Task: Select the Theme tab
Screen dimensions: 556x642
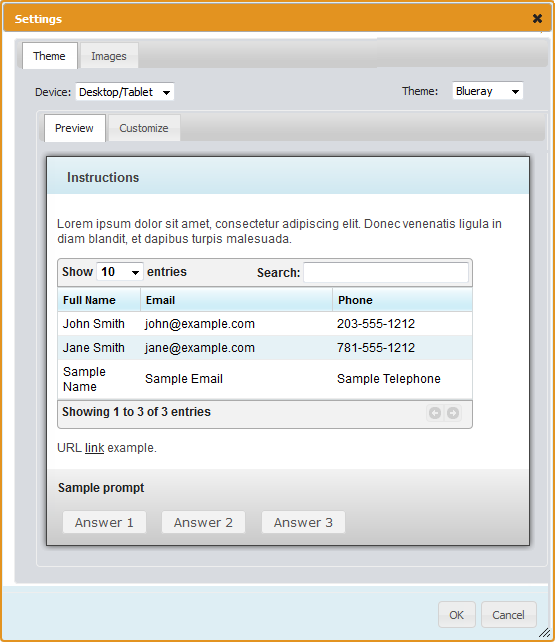Action: [x=50, y=56]
